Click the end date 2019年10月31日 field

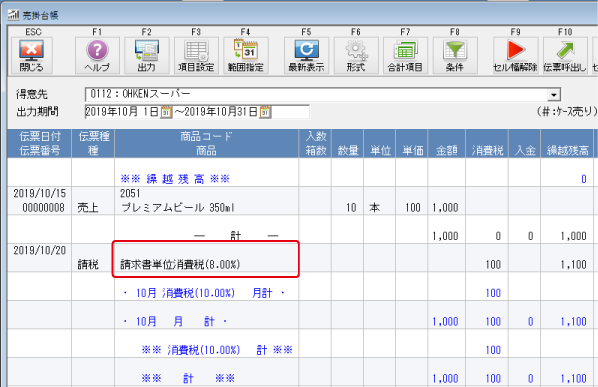(x=220, y=112)
